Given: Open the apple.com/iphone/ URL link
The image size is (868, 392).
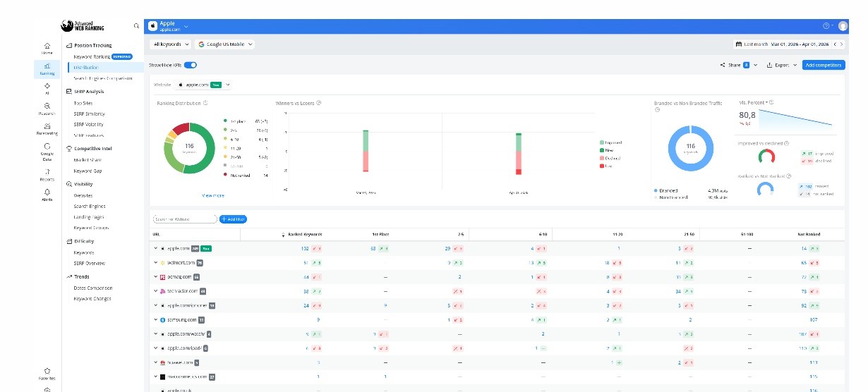Looking at the screenshot, I should [x=186, y=305].
